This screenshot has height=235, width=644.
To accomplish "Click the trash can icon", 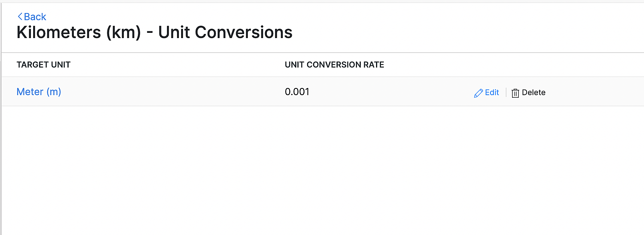I will click(515, 93).
